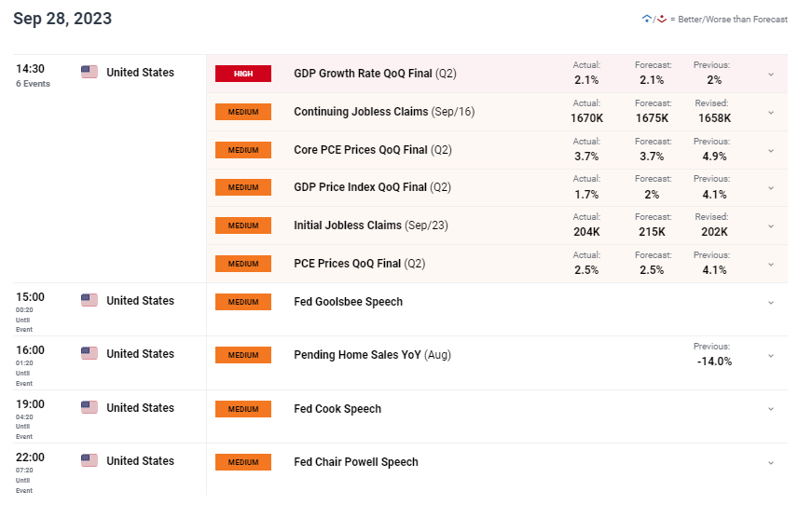812x505 pixels.
Task: Open PCE Prices QoQ Final event
Action: (360, 264)
